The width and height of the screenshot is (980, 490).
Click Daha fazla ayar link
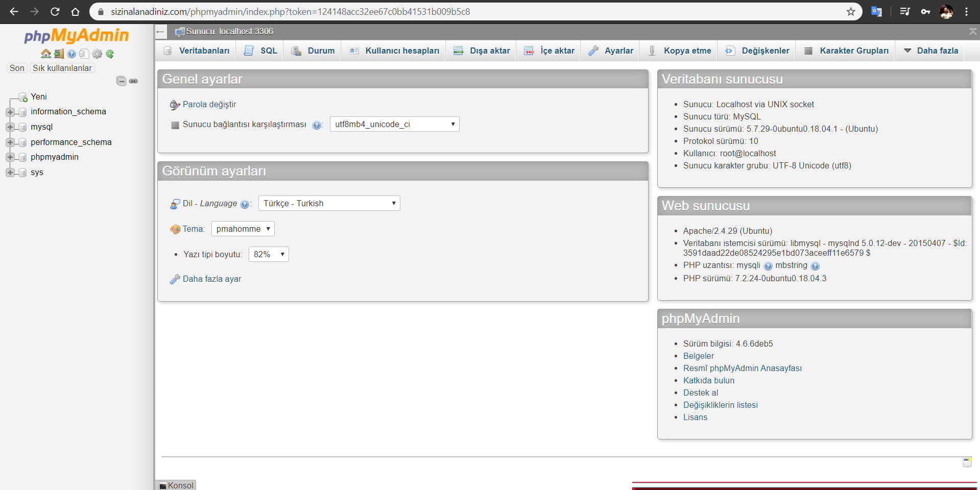point(212,279)
